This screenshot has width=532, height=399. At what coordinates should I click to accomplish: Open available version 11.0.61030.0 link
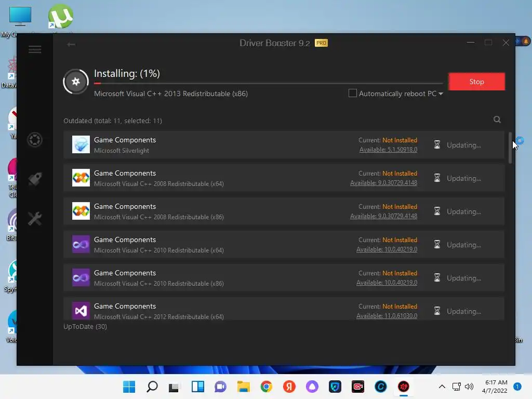[387, 315]
